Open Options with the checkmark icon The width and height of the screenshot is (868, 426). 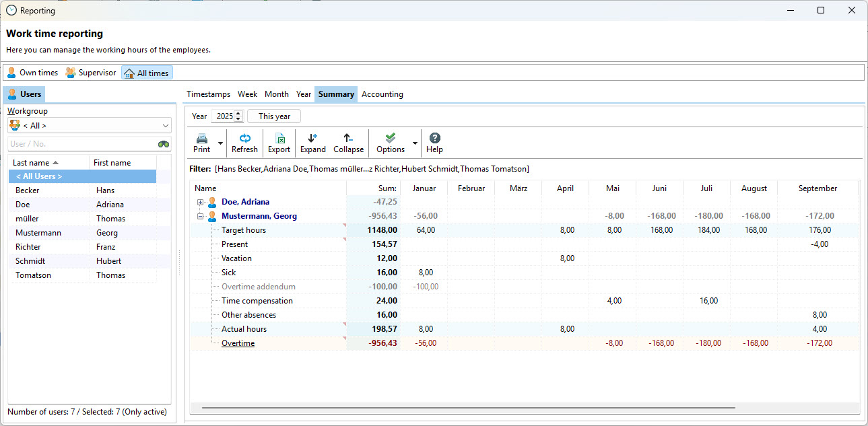[x=391, y=139]
